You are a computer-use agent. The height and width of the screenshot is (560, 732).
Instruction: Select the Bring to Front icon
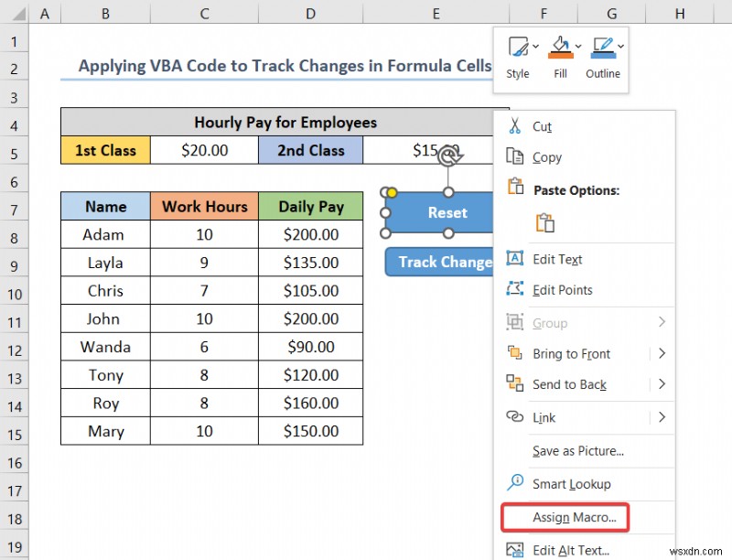515,353
